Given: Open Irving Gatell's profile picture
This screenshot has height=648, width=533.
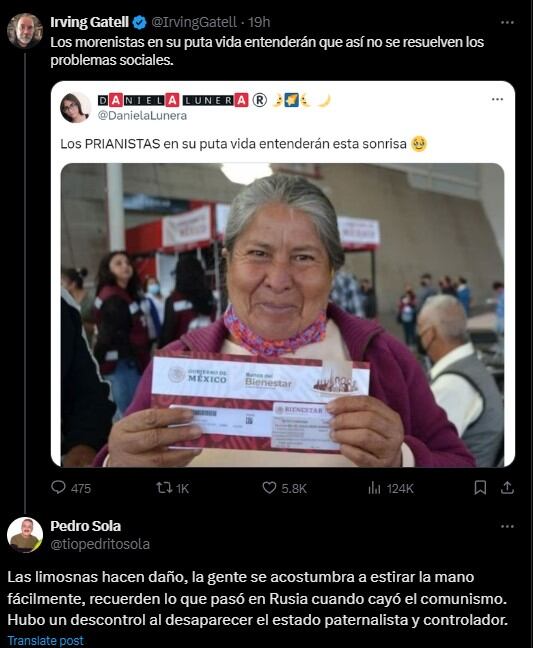Looking at the screenshot, I should 25,31.
